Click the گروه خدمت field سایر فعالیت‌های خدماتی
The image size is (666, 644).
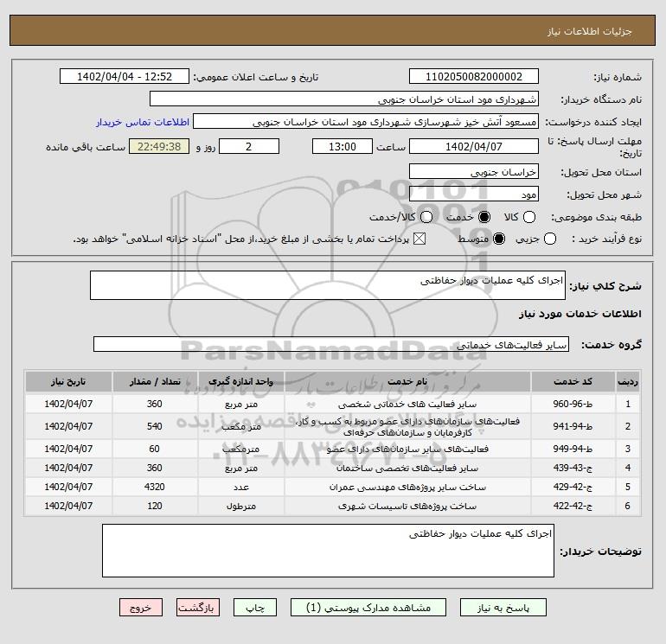pos(331,344)
